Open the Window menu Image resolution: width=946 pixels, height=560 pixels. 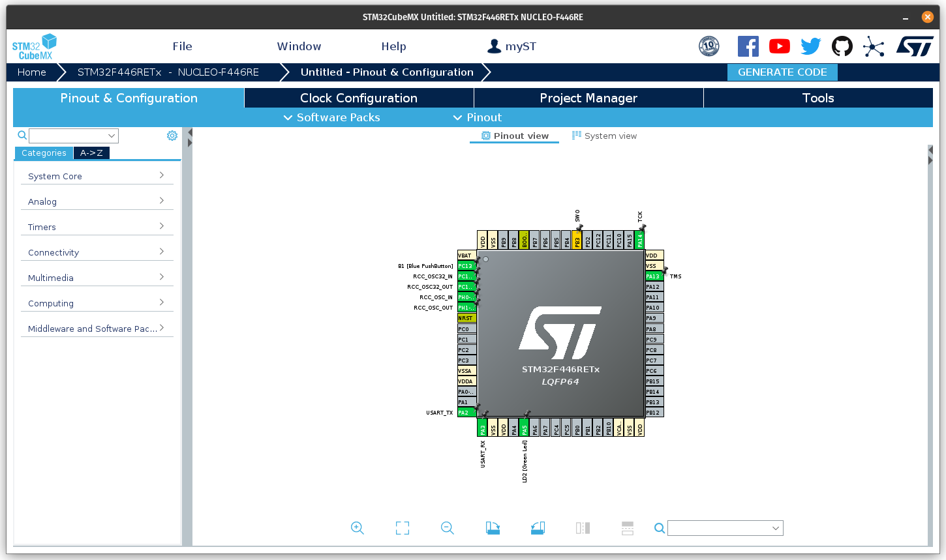coord(299,46)
